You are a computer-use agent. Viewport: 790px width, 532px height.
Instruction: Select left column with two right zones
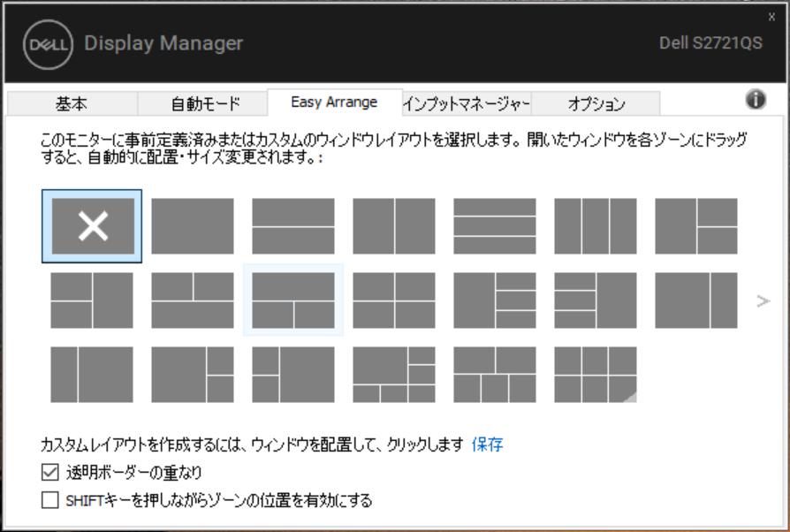[x=696, y=226]
